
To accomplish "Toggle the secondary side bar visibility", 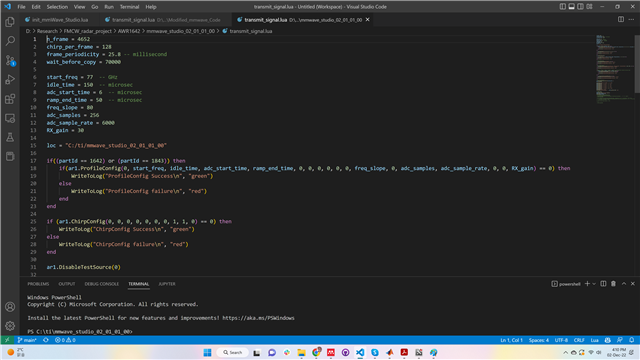I will 580,7.
